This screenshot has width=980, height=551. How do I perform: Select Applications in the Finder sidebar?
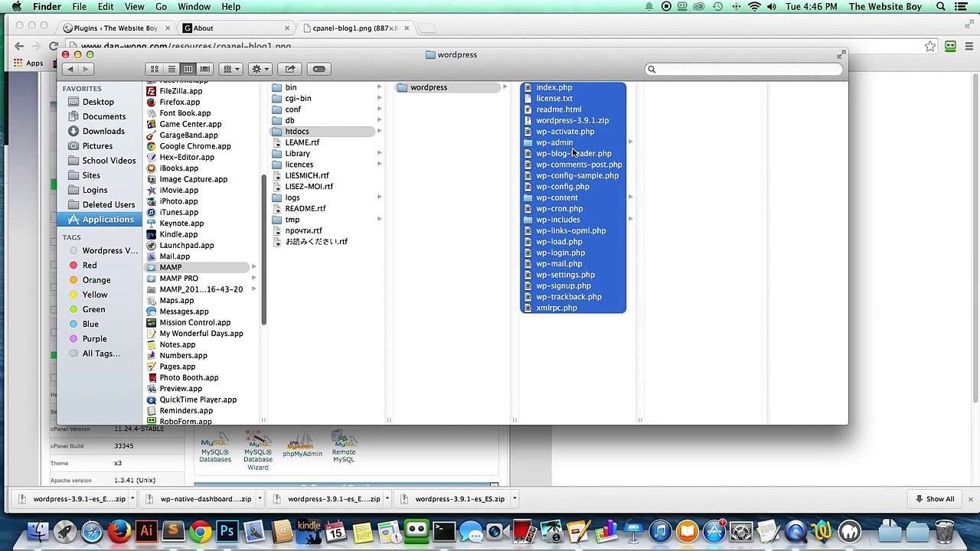point(100,220)
